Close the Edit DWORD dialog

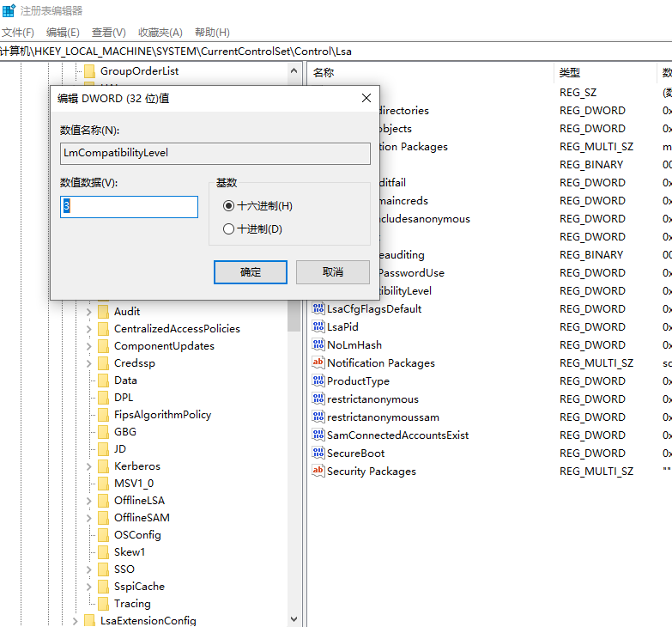[366, 98]
